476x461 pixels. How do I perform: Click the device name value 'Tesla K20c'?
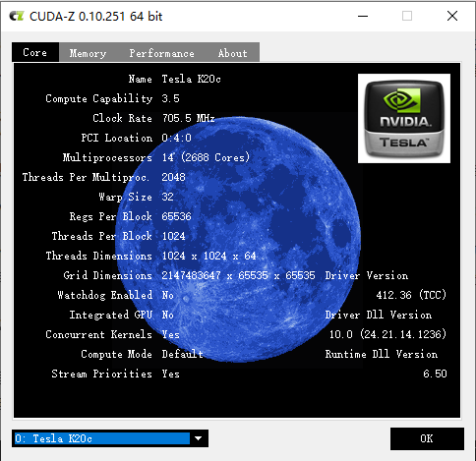coord(191,79)
